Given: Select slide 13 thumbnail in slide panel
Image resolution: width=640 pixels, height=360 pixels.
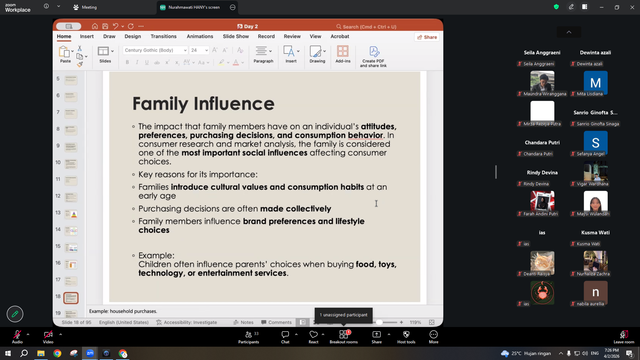Looking at the screenshot, I should [71, 214].
